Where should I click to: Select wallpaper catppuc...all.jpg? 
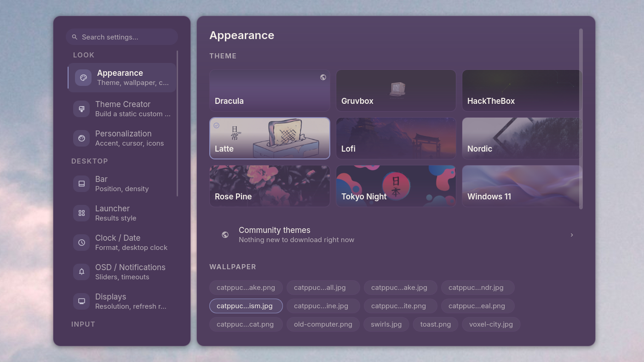[323, 288]
